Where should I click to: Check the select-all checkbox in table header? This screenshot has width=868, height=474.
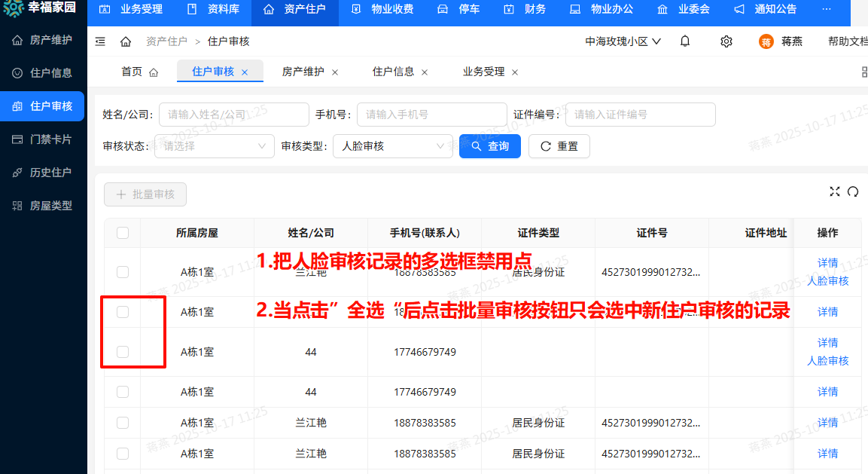click(122, 233)
